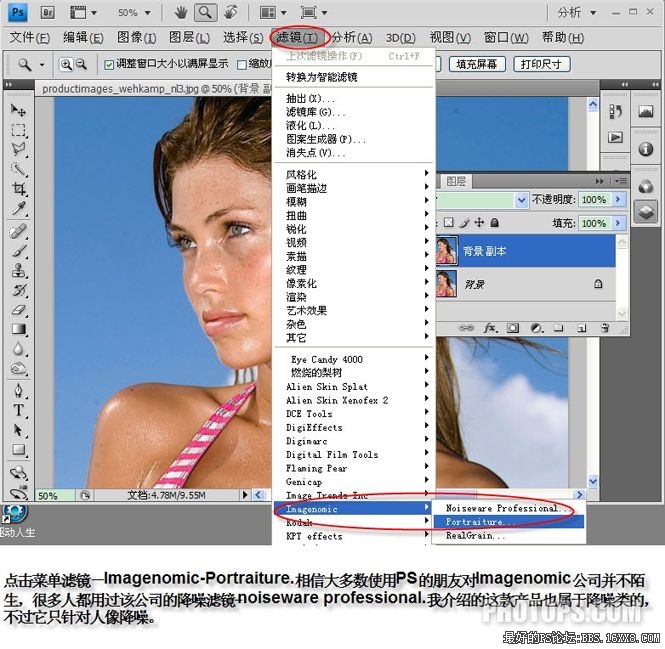Add a layer mask
Image resolution: width=665 pixels, height=649 pixels.
513,328
